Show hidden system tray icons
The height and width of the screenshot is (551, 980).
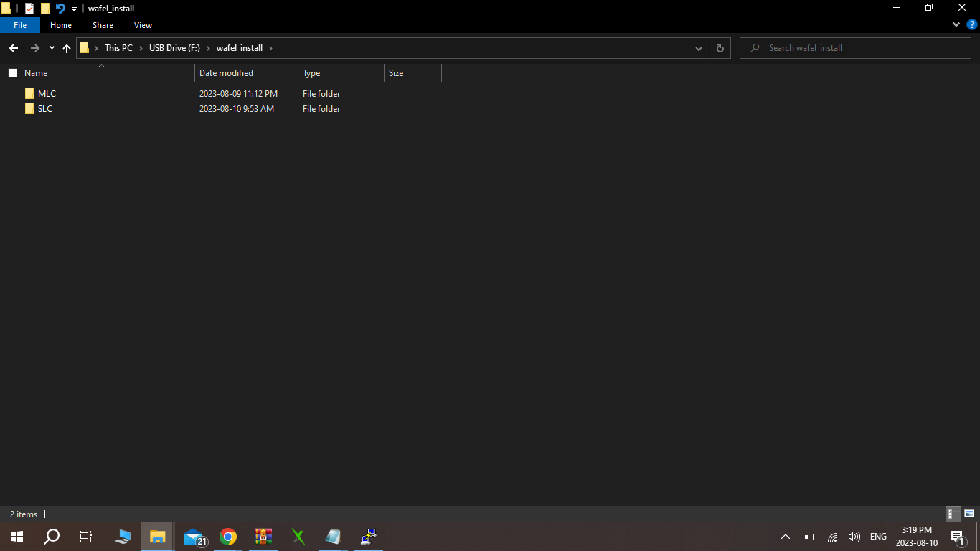[x=786, y=537]
